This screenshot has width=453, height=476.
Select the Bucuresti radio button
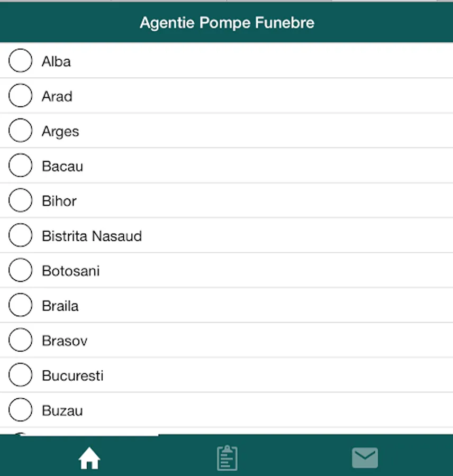point(21,375)
